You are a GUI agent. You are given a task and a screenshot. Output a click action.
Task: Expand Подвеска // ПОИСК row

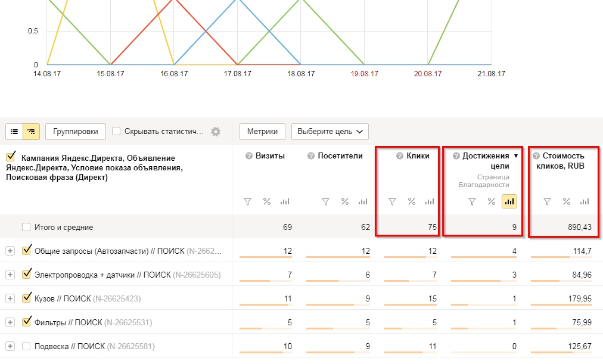pyautogui.click(x=10, y=346)
